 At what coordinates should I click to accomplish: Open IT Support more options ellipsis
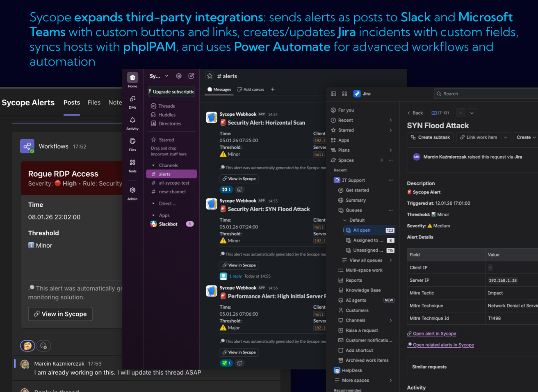(390, 180)
